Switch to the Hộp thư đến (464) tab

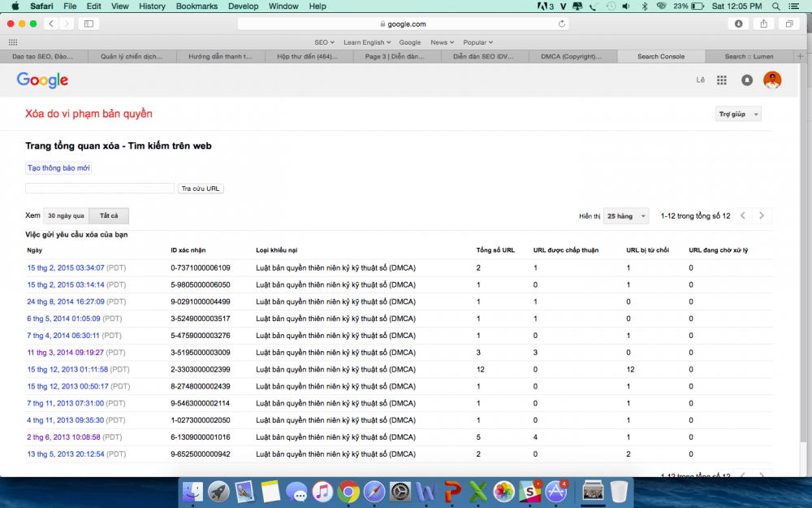click(x=309, y=57)
